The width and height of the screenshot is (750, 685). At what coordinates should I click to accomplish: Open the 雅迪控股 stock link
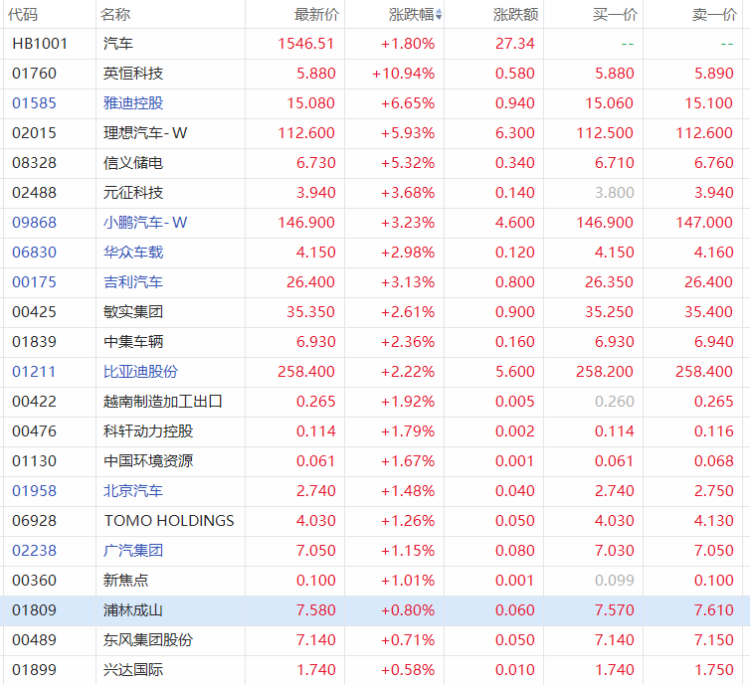133,103
